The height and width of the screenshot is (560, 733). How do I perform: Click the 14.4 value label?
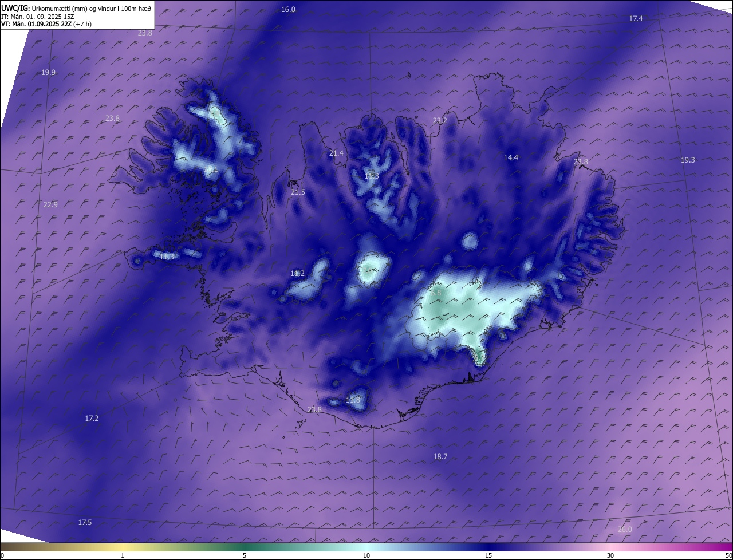(x=511, y=158)
